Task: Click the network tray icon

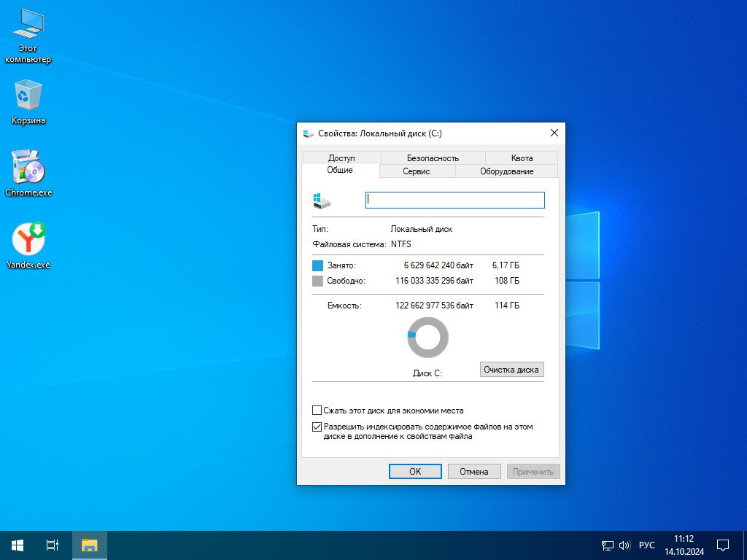Action: pos(607,545)
